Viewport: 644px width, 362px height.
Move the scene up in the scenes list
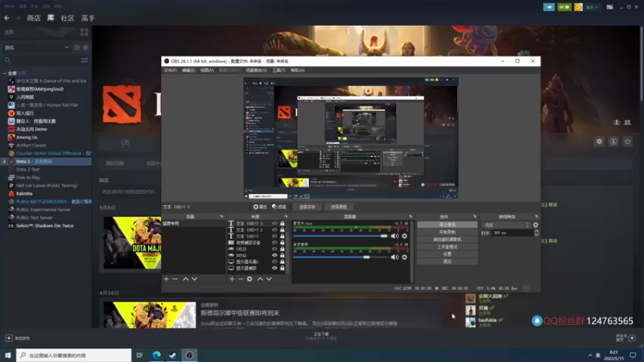coord(186,279)
